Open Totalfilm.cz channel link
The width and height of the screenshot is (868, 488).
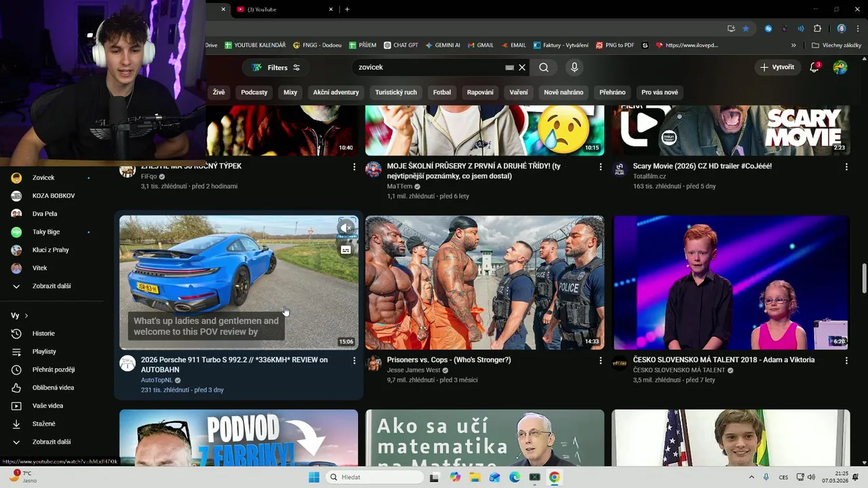[x=650, y=176]
